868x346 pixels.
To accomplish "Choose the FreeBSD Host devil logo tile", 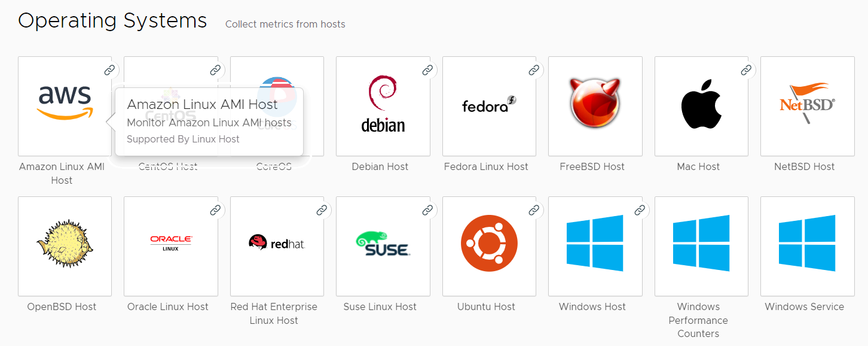I will tap(595, 106).
